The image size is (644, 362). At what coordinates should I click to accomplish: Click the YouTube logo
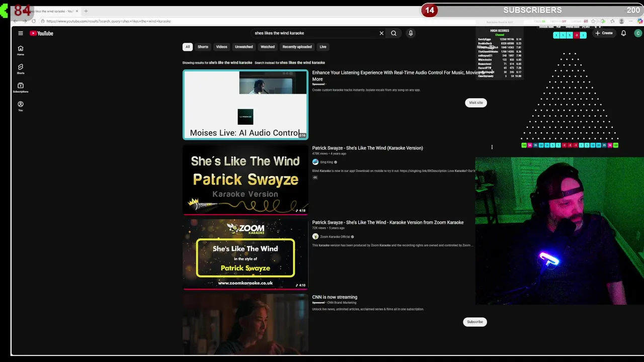(x=41, y=33)
